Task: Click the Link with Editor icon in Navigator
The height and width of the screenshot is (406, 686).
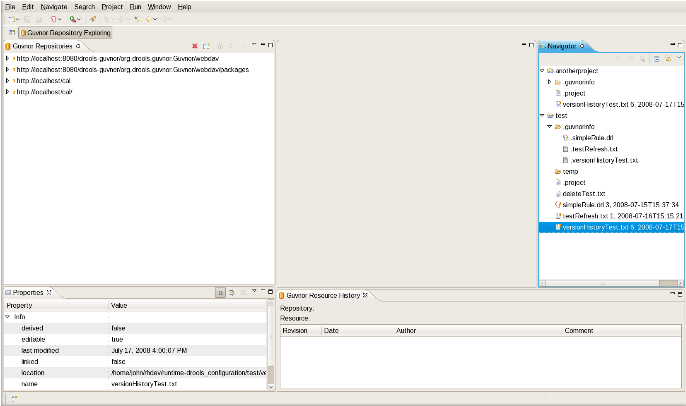Action: click(667, 59)
